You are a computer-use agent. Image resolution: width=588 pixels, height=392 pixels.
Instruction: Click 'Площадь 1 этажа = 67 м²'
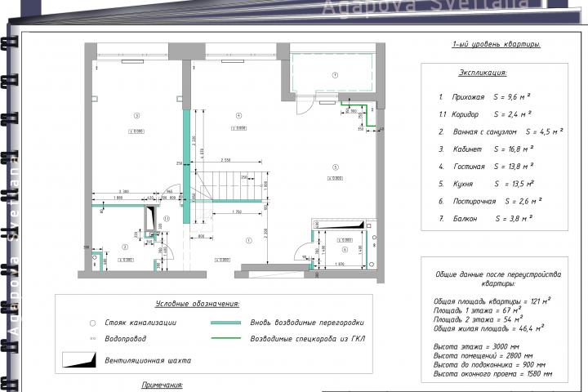tap(478, 310)
